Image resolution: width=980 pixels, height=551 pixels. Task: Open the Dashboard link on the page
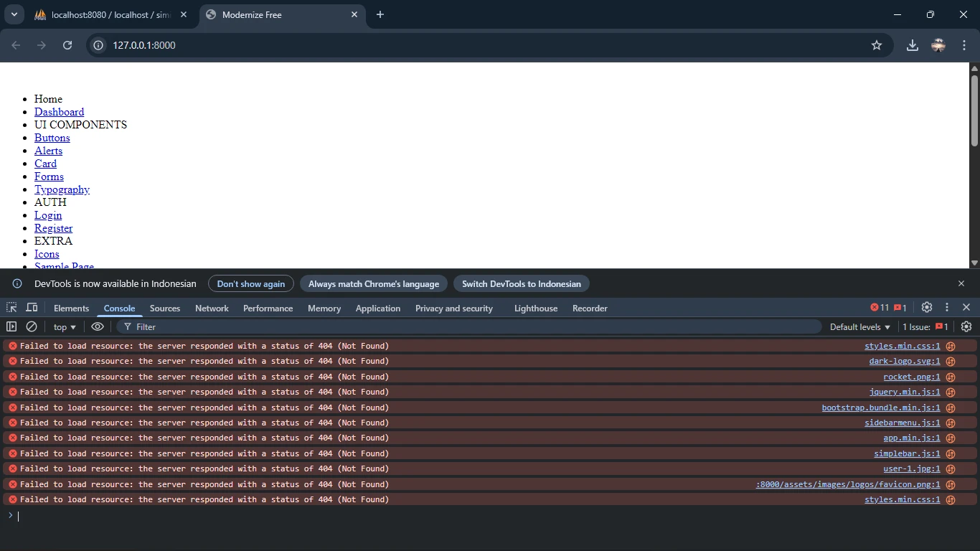click(x=59, y=112)
